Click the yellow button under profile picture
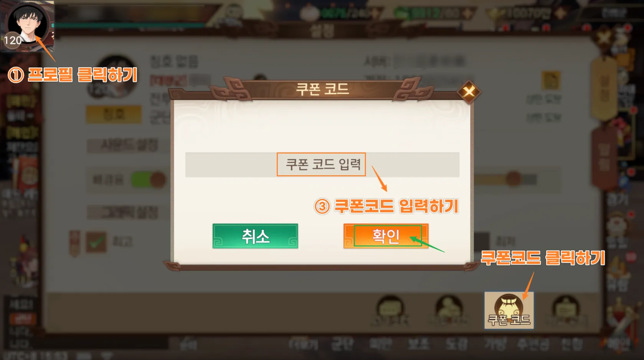This screenshot has height=360, width=644. [113, 114]
